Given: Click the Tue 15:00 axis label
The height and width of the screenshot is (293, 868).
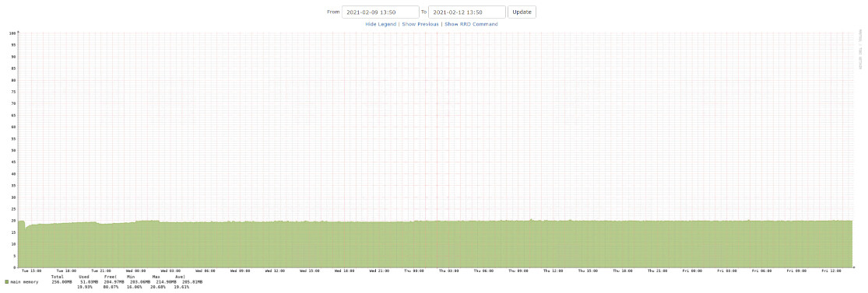Looking at the screenshot, I should point(32,271).
